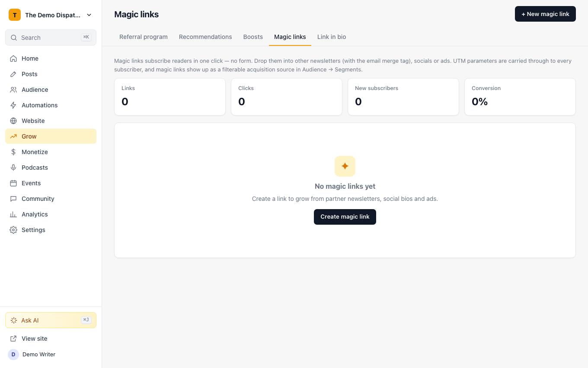
Task: Expand the workspace switcher chevron
Action: click(89, 15)
